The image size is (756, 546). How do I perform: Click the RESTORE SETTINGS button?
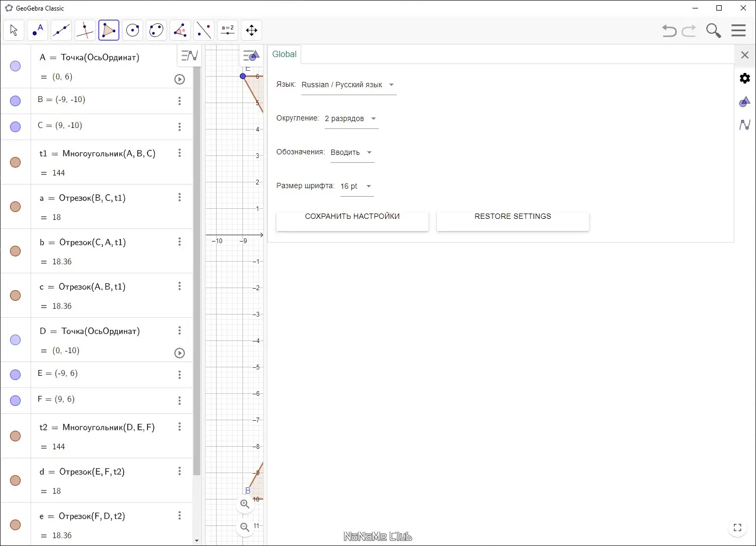tap(513, 221)
